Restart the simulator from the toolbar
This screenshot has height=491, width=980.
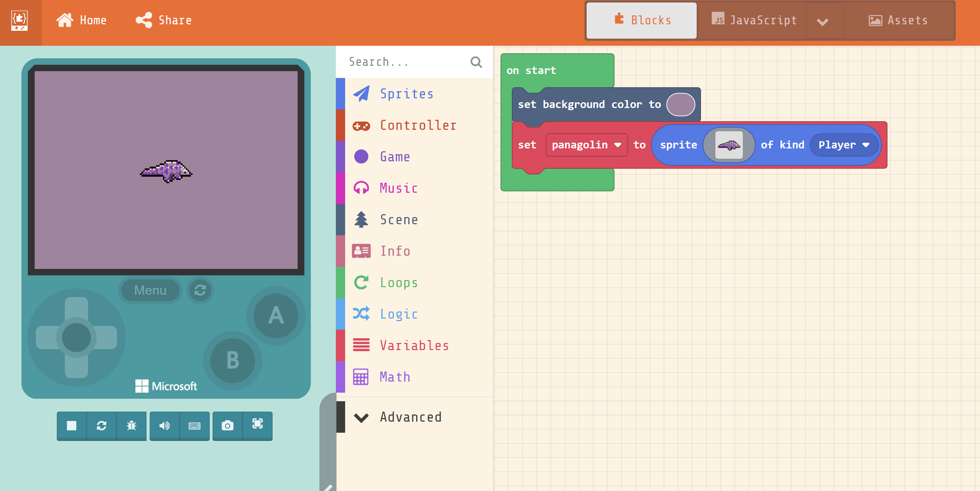point(101,426)
